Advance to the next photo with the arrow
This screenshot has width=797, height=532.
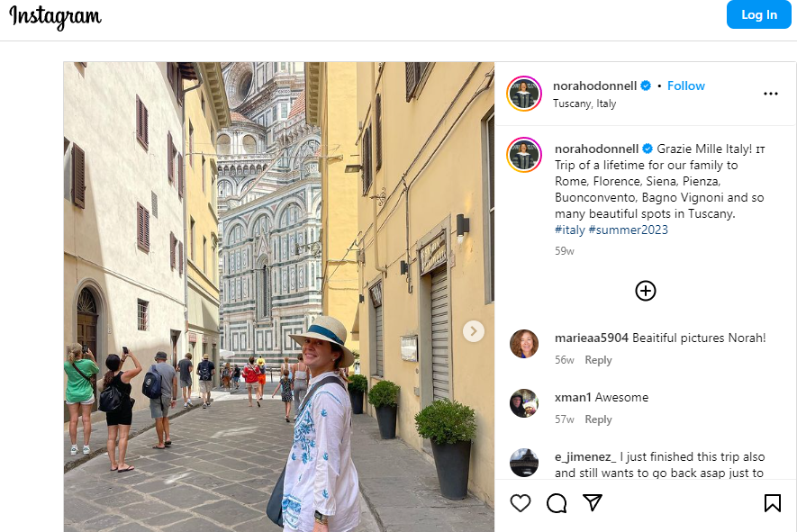click(473, 331)
